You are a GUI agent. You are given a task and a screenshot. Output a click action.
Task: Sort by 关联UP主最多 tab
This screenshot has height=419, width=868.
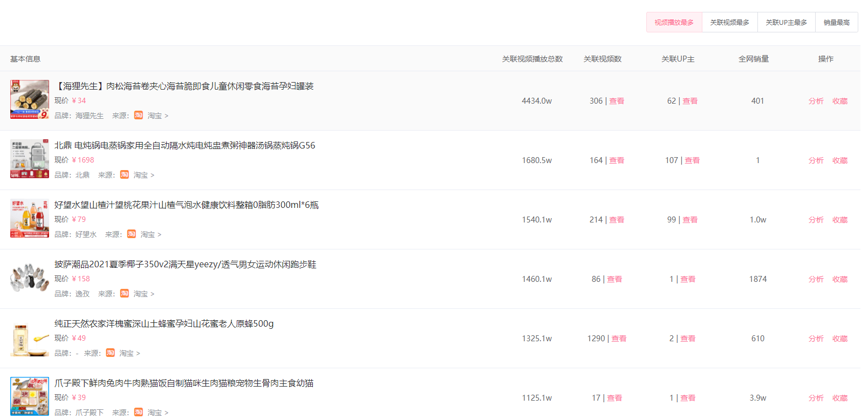[x=786, y=23]
